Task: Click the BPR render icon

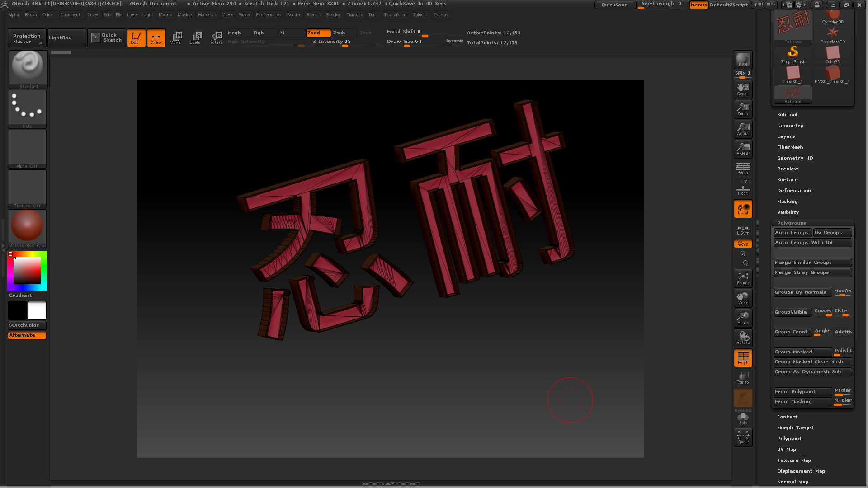Action: [743, 60]
